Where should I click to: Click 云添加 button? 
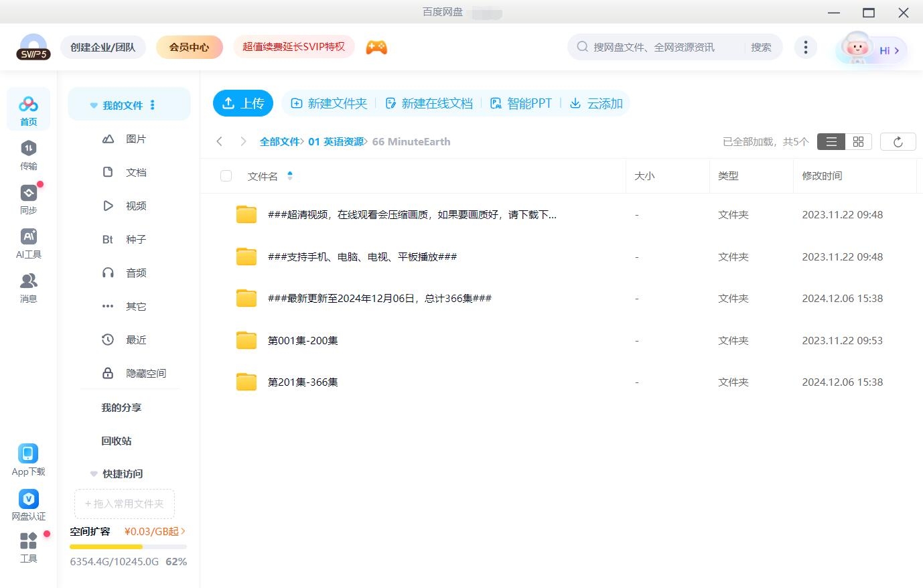(x=596, y=103)
